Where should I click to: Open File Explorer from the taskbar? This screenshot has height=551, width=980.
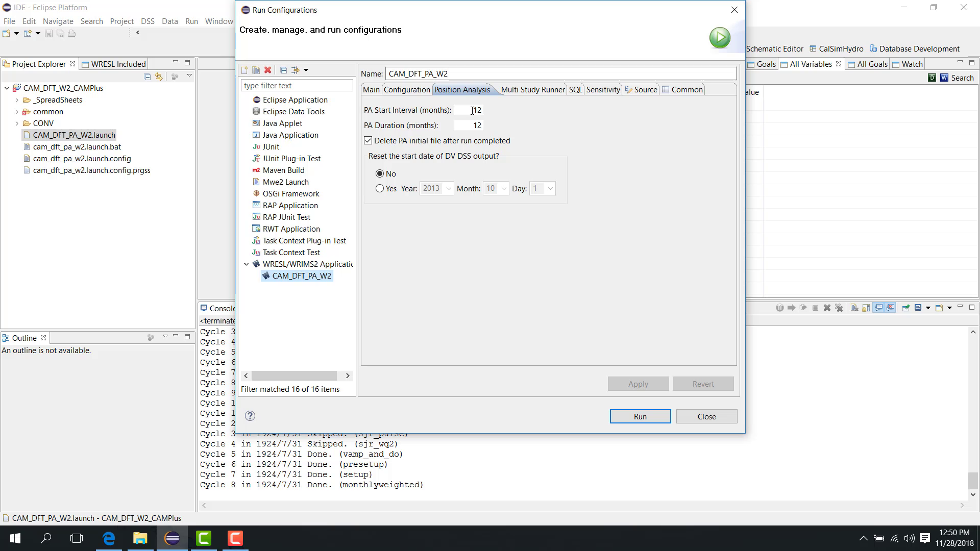click(x=140, y=538)
